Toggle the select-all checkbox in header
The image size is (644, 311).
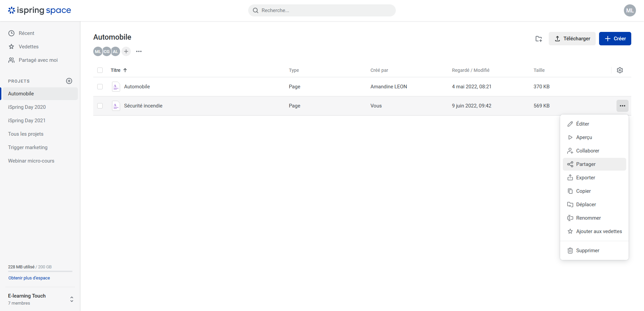pyautogui.click(x=100, y=70)
